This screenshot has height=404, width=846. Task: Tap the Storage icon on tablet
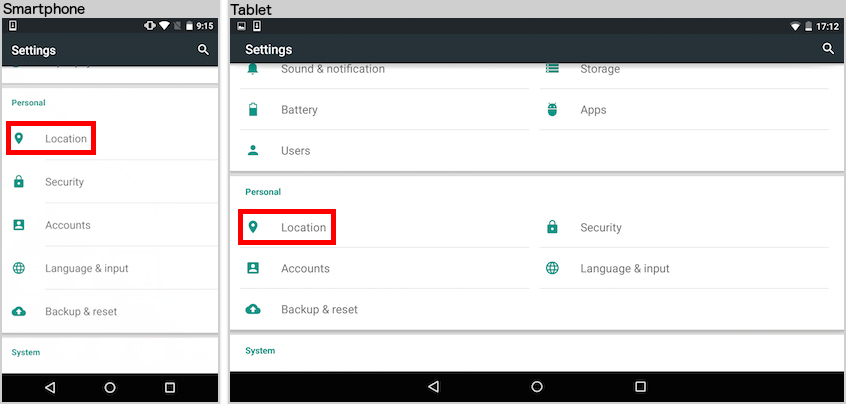552,69
